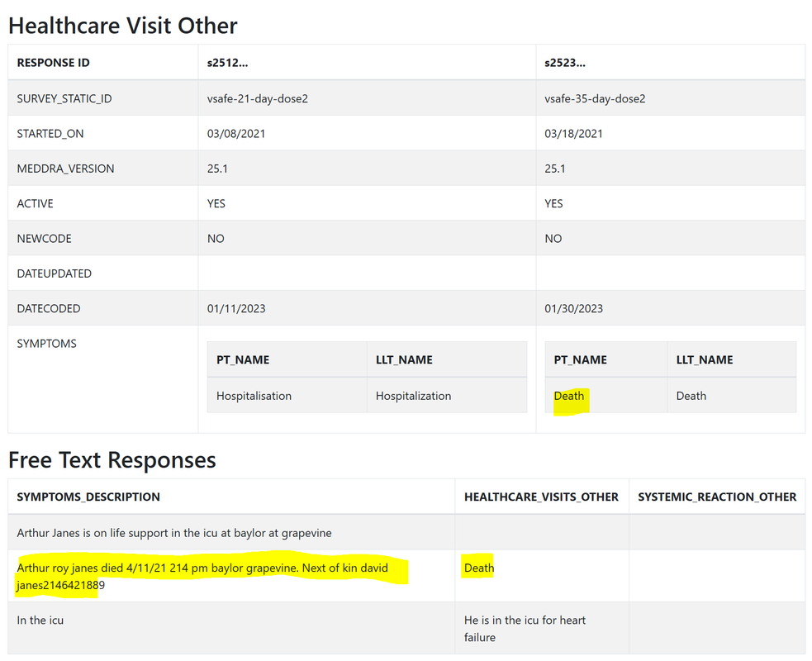Viewport: 812px width, 661px height.
Task: Select the SYMPTOMS row label
Action: pos(46,344)
